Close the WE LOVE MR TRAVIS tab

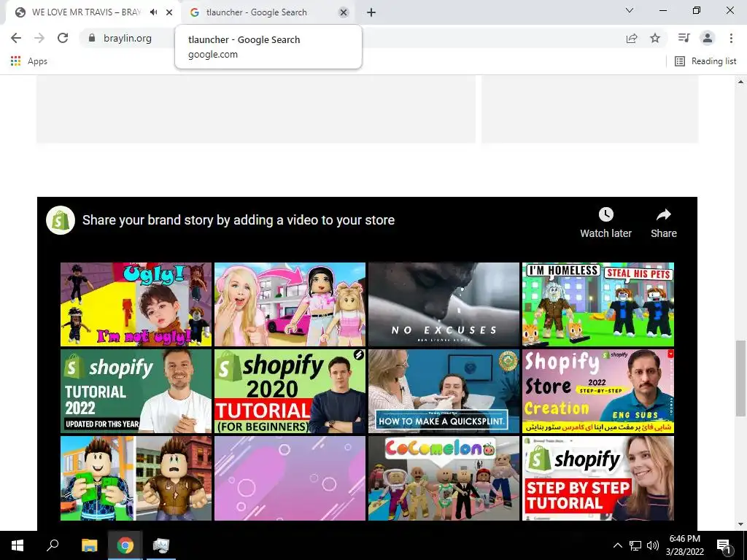click(x=169, y=12)
